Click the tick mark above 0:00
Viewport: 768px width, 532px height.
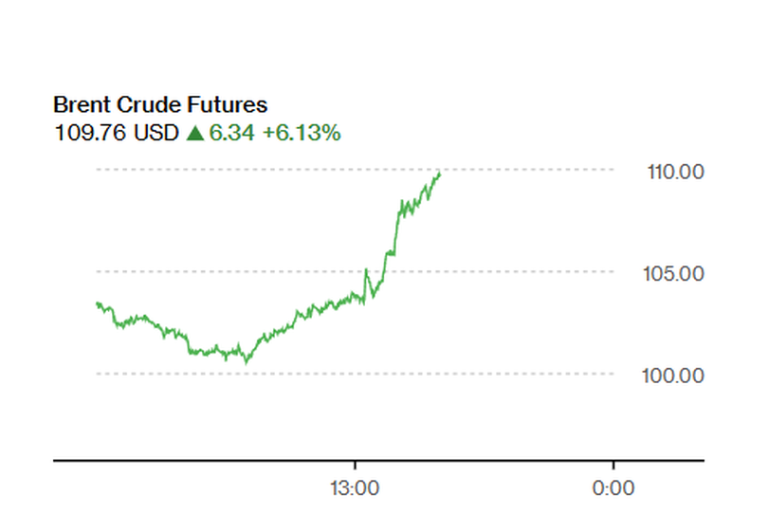click(613, 466)
